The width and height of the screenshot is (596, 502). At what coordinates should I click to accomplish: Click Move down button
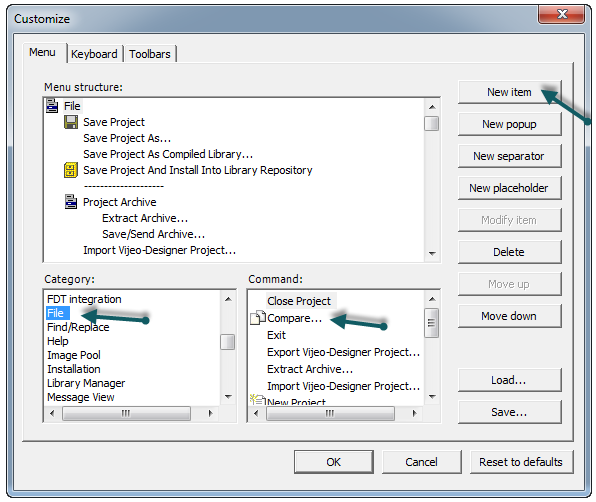point(509,316)
